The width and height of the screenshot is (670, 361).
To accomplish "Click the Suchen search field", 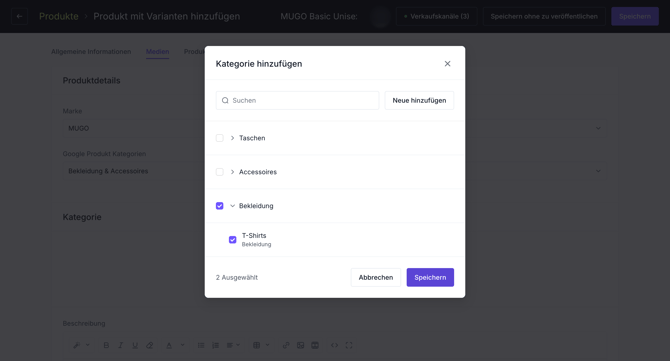I will [297, 100].
